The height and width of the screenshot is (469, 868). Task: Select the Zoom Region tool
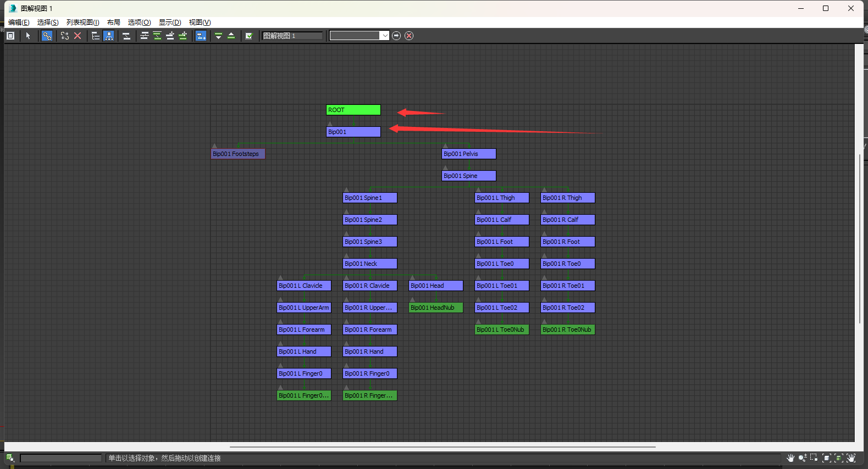point(814,458)
